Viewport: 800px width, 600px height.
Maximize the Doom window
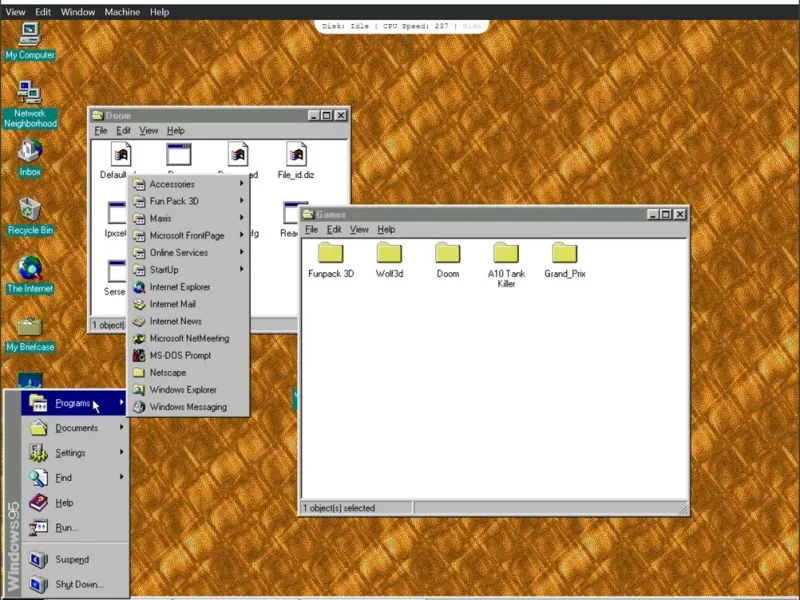[327, 115]
